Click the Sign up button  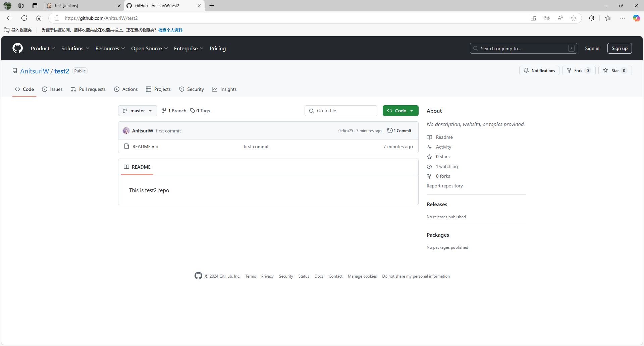click(619, 49)
